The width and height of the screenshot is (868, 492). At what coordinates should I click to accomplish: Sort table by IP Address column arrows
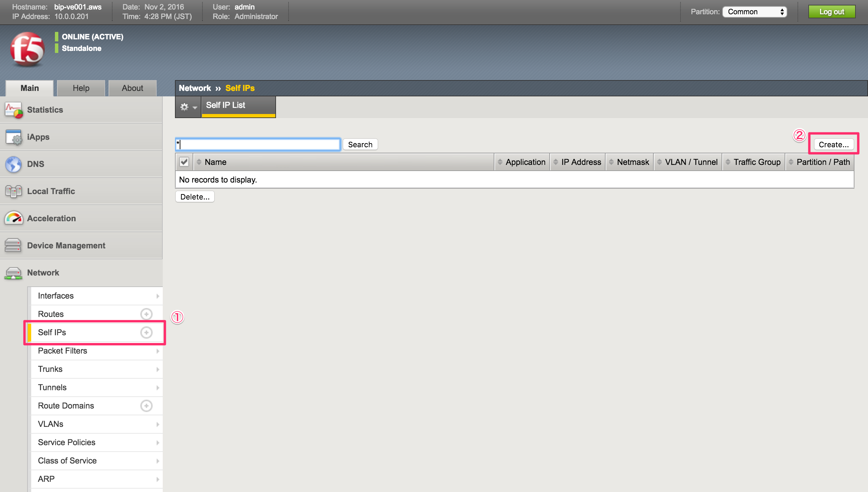[555, 162]
